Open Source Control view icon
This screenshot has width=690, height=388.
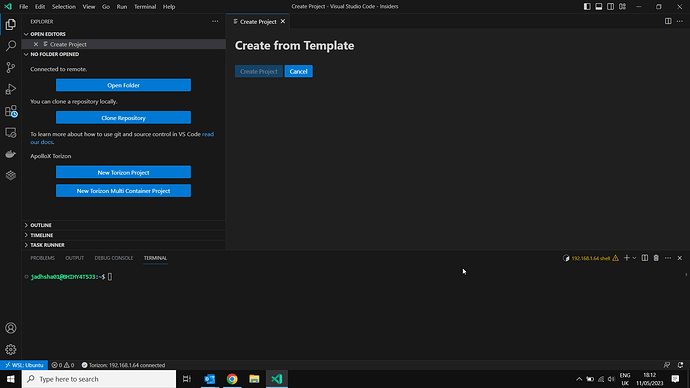click(x=11, y=67)
